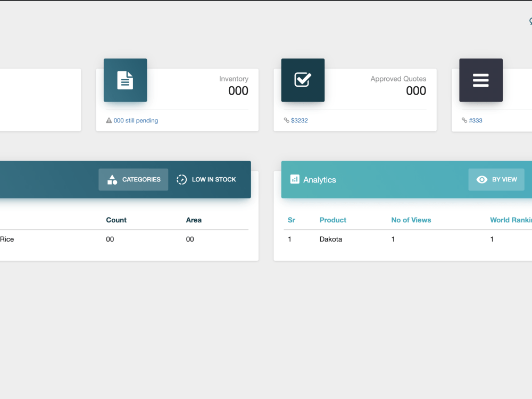Click the Sr column header
This screenshot has width=532, height=399.
[292, 220]
